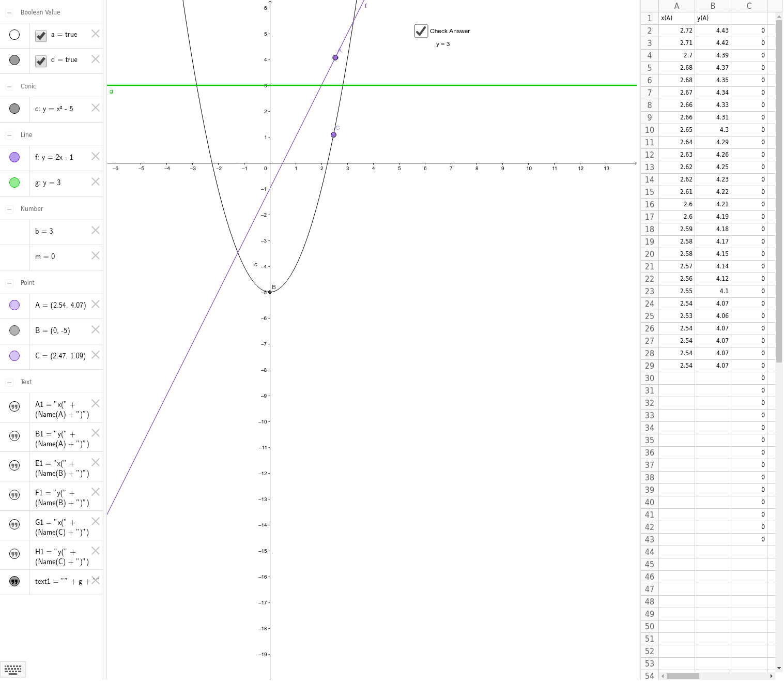Hide conic c using its visibility circle
This screenshot has width=784, height=681.
point(14,109)
